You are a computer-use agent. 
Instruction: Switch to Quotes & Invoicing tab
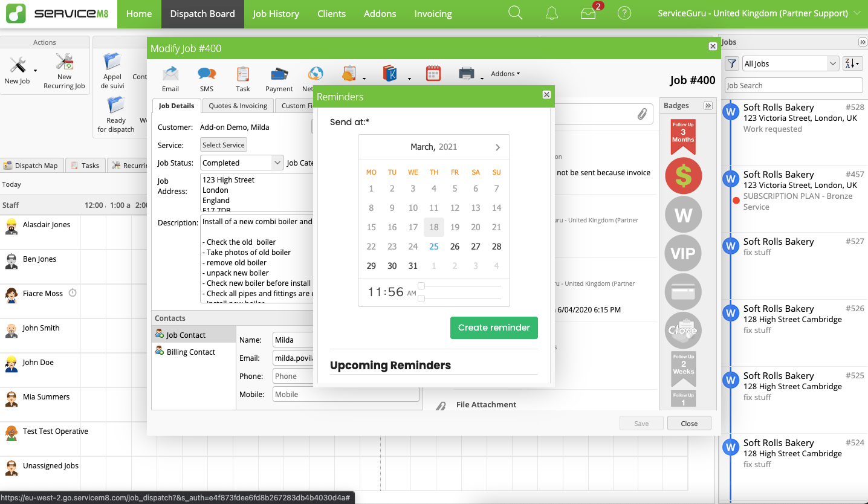point(238,106)
